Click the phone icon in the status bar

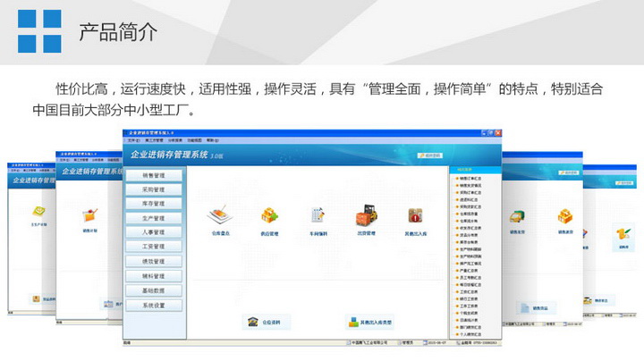click(x=458, y=342)
